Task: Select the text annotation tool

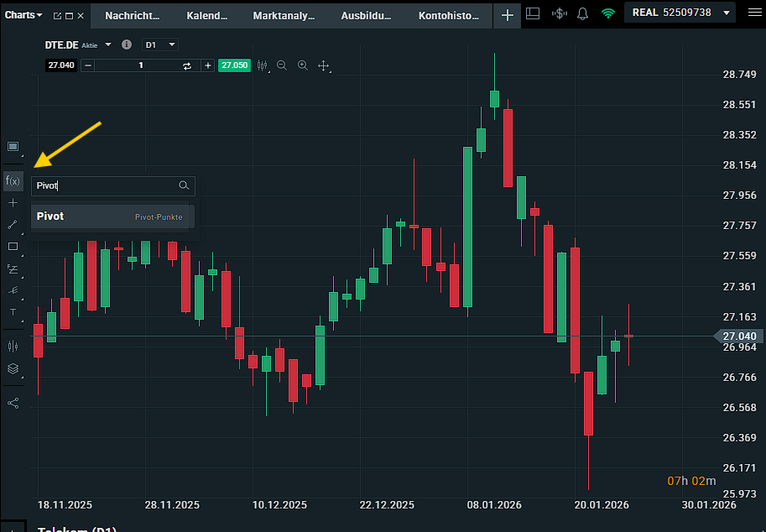Action: tap(13, 312)
